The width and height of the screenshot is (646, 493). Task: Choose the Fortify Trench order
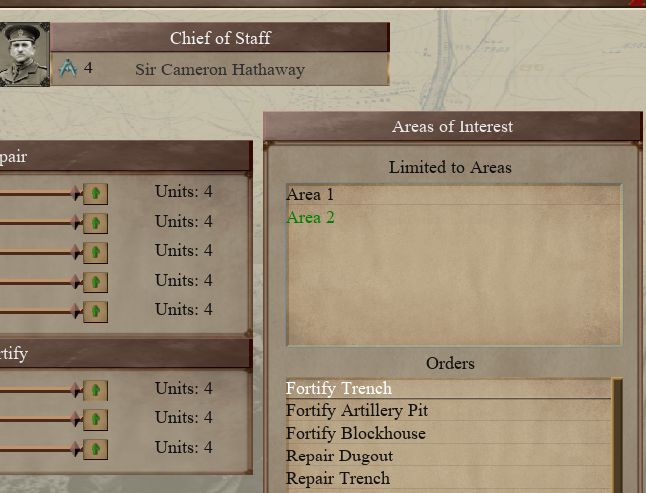[339, 388]
